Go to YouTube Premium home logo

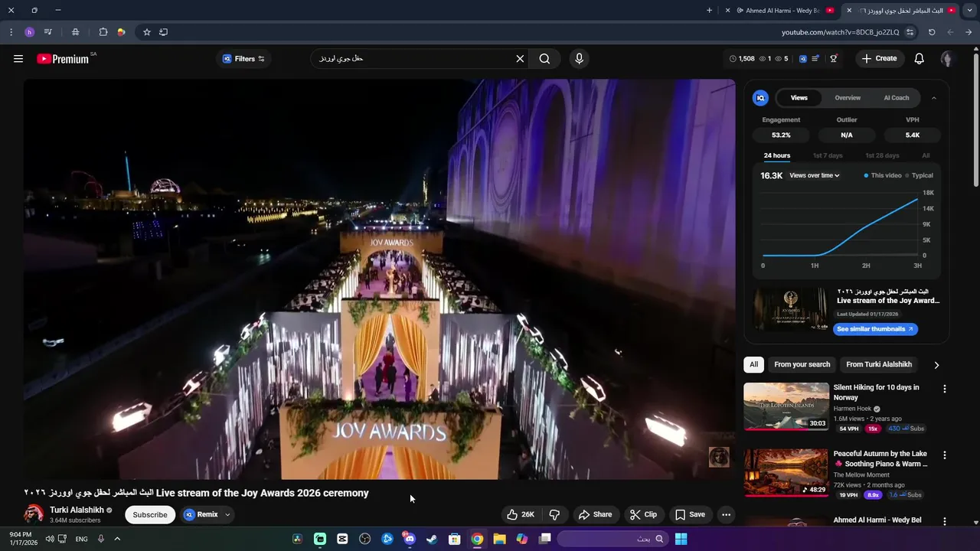click(63, 59)
